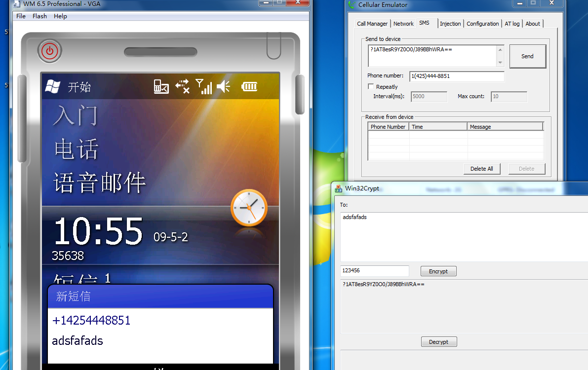Screen dimensions: 588x370
Task: Click the Decrypt button
Action: click(x=439, y=341)
